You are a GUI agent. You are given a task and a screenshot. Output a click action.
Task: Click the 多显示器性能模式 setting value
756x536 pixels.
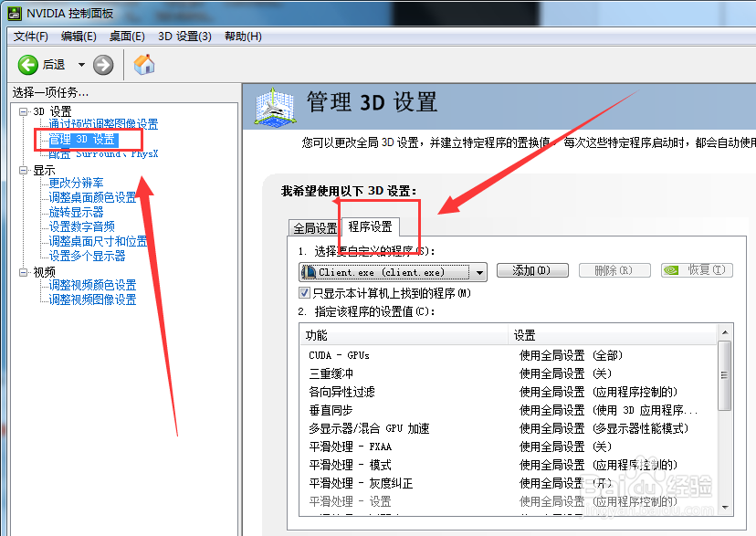[x=604, y=428]
